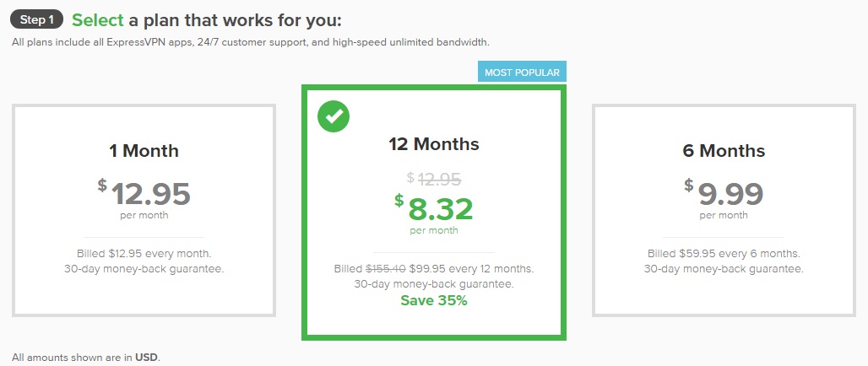
Task: Click the 6 Months heading
Action: tap(724, 151)
